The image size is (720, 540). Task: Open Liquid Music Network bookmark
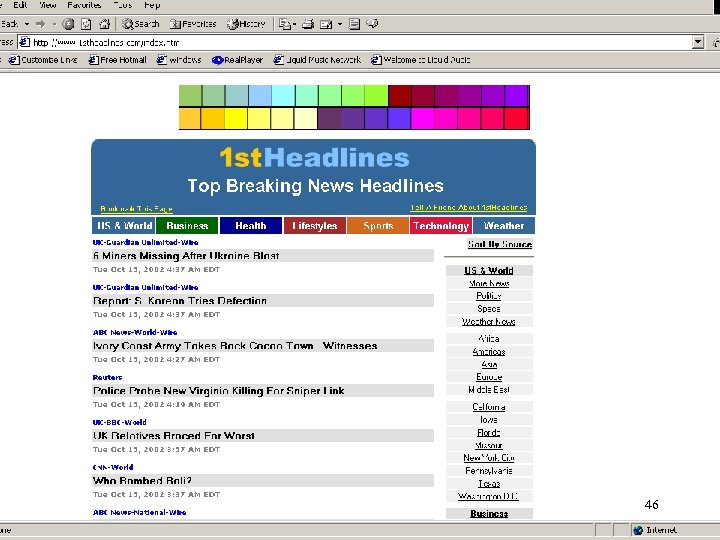pos(317,60)
